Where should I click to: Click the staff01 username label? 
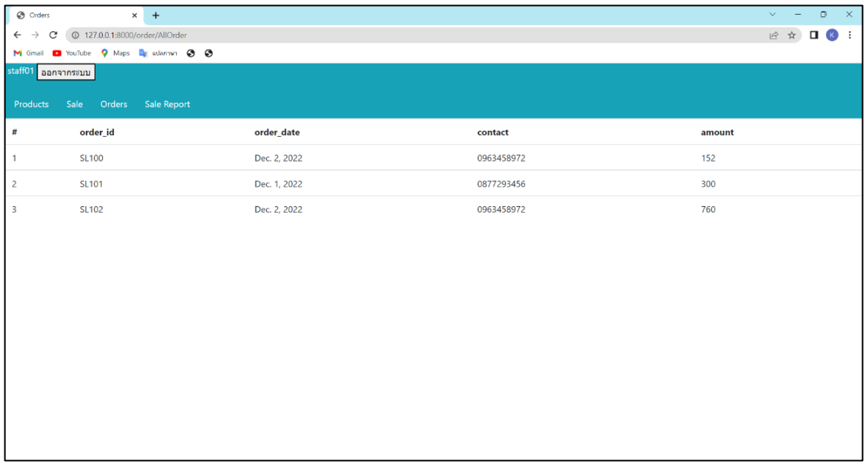tap(21, 71)
